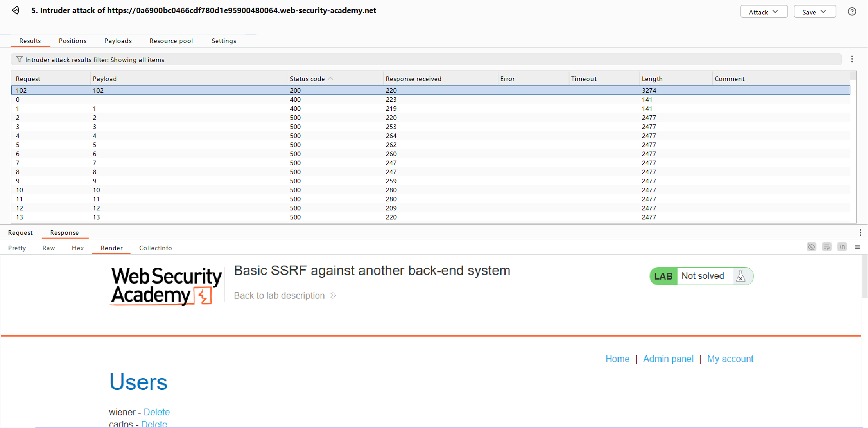Screen dimensions: 868x428
Task: Toggle the hidden-content eye icon
Action: pyautogui.click(x=811, y=247)
